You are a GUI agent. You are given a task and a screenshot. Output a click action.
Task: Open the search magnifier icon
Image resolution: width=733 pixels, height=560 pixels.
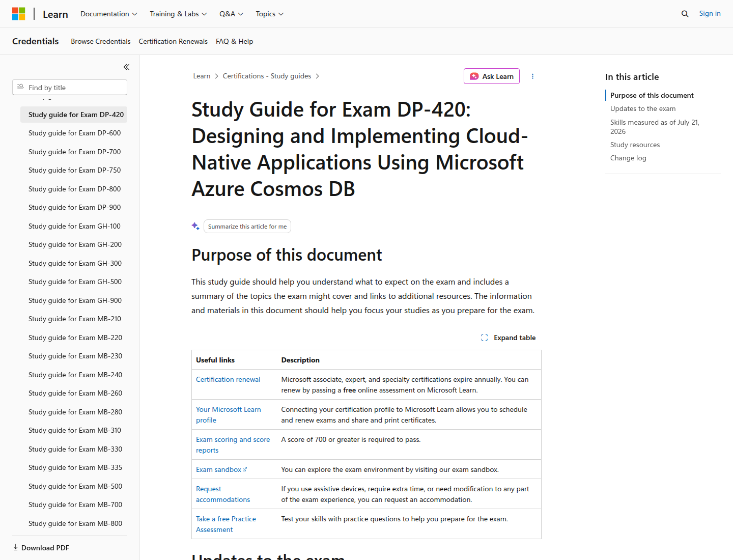(x=685, y=14)
